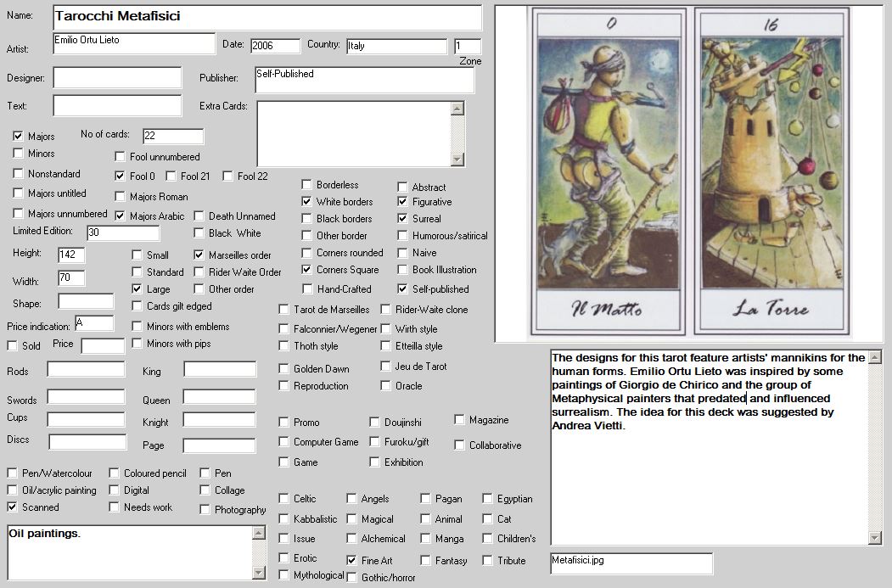Check the Fool 21 option
This screenshot has width=892, height=588.
171,176
